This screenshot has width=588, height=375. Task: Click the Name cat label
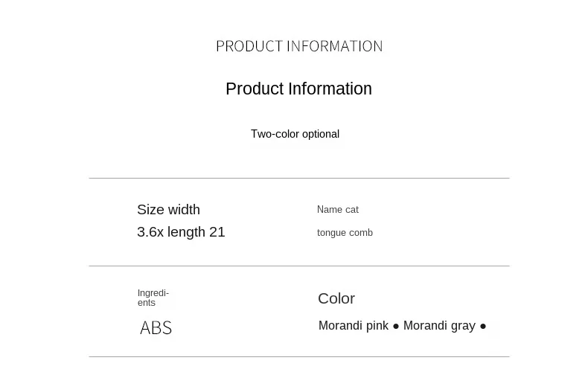338,210
